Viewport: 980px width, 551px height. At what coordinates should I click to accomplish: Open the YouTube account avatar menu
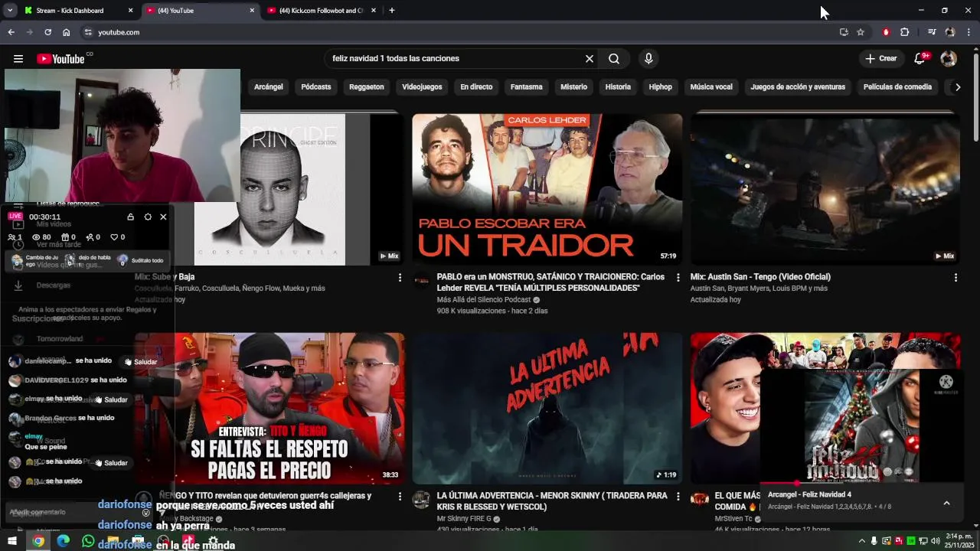pyautogui.click(x=949, y=59)
